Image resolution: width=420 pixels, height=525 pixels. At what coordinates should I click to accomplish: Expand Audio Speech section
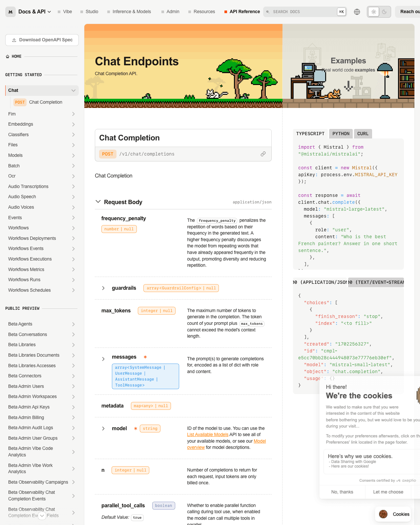pyautogui.click(x=73, y=197)
